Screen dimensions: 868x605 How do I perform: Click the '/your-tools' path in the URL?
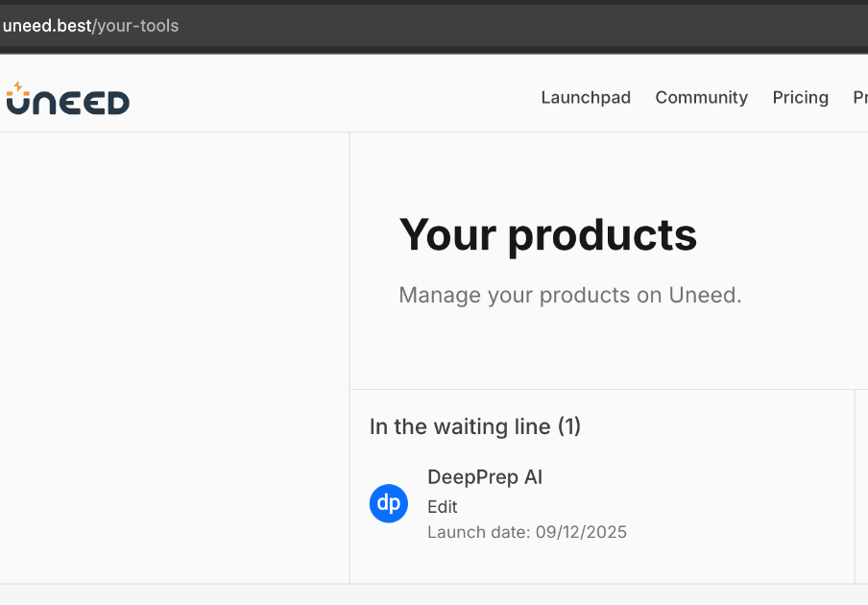click(136, 26)
